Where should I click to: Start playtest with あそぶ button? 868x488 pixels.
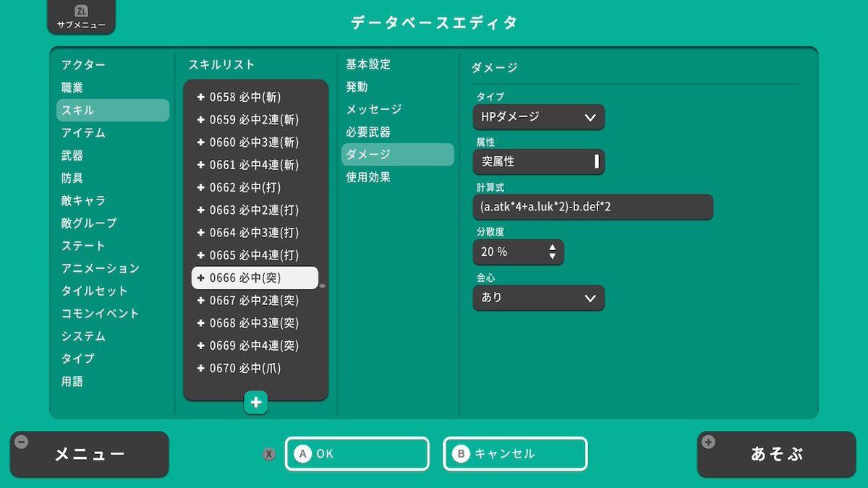tap(777, 455)
